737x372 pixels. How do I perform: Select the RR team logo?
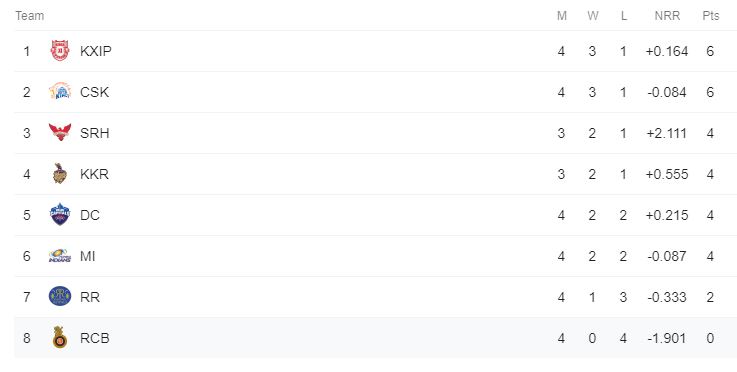click(x=60, y=297)
